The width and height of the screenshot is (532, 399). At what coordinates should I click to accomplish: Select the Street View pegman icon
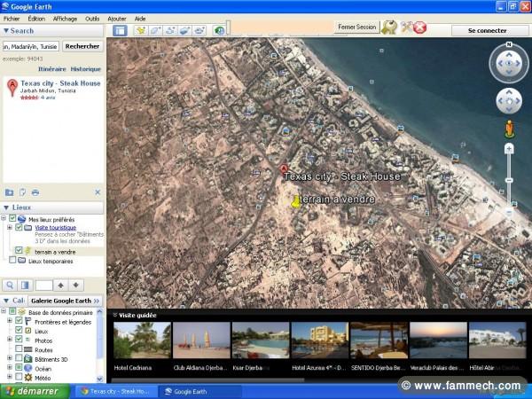[x=509, y=129]
